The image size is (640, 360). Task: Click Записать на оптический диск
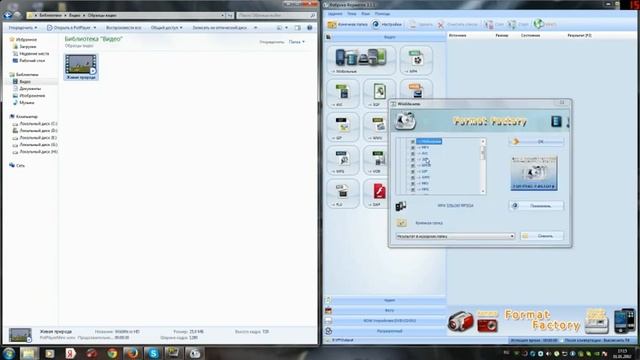click(x=220, y=28)
